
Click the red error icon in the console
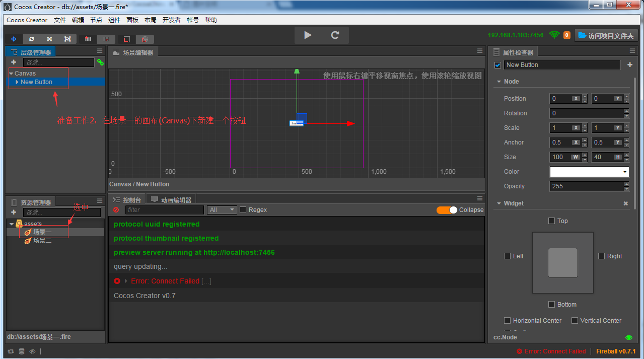point(117,281)
